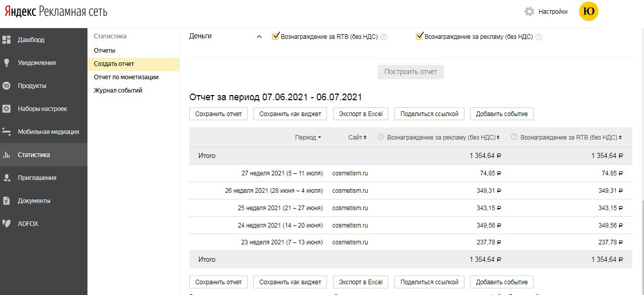
Task: Click the Notifications lightbulb icon
Action: coord(7,62)
